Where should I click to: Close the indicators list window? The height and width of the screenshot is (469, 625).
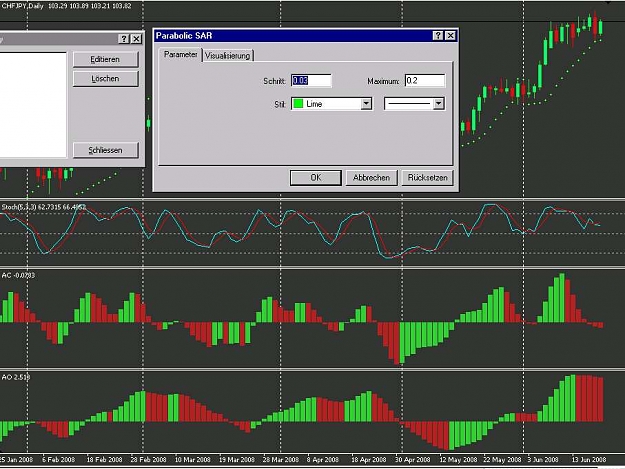136,39
